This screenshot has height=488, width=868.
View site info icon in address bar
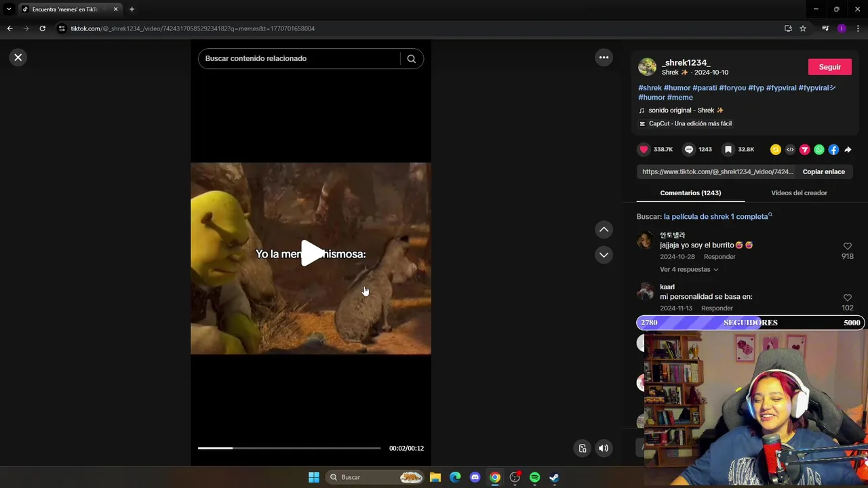point(62,28)
